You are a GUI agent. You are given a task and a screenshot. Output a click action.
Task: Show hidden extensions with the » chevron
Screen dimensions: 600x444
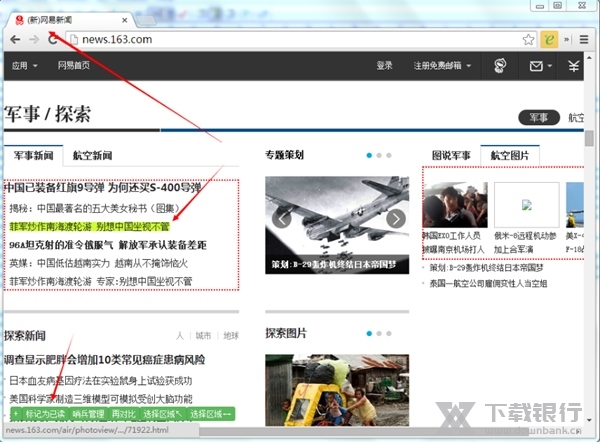pos(567,39)
